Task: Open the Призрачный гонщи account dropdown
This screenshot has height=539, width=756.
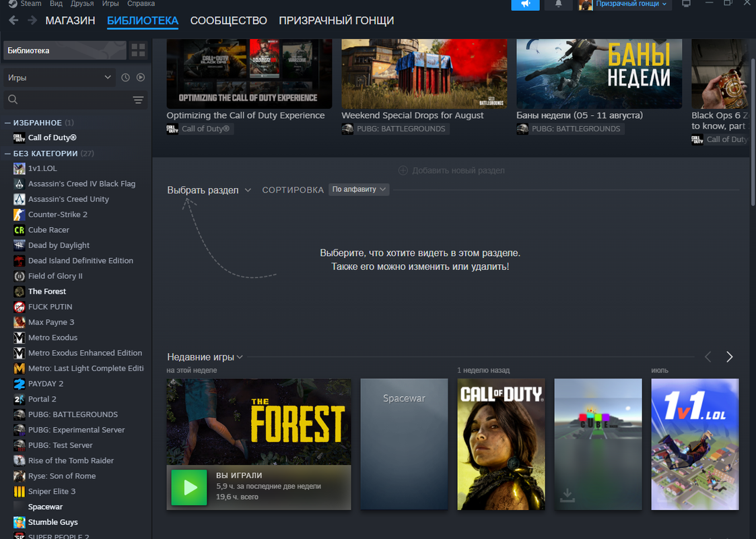Action: (631, 4)
